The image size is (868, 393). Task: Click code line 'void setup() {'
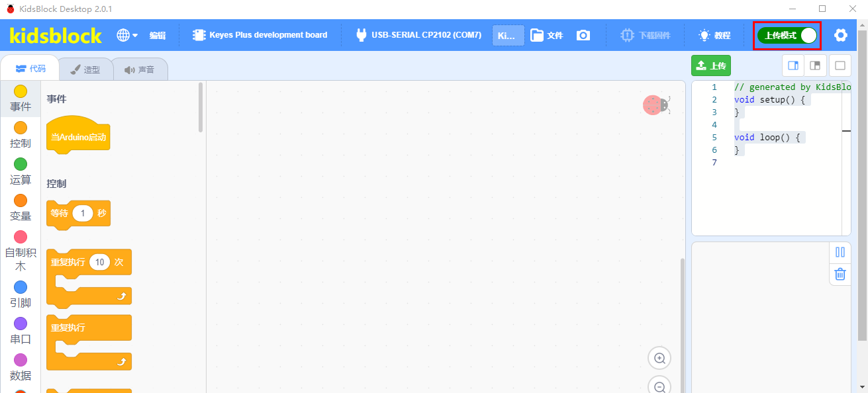click(771, 100)
